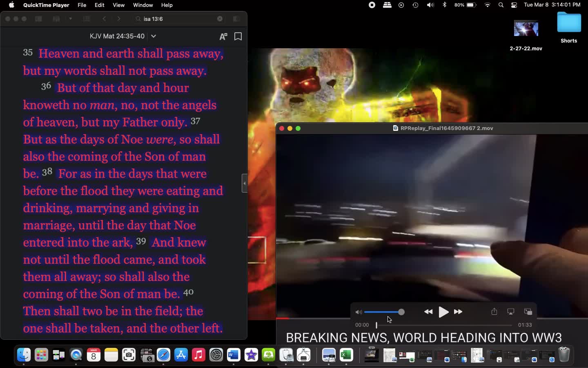
Task: Toggle the right sidebar panel icon in Bible toolbar
Action: coord(236,19)
